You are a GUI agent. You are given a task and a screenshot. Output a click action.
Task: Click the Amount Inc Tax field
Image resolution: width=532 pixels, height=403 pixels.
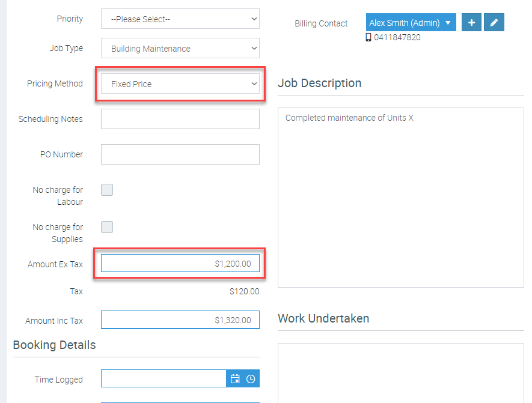click(x=180, y=320)
